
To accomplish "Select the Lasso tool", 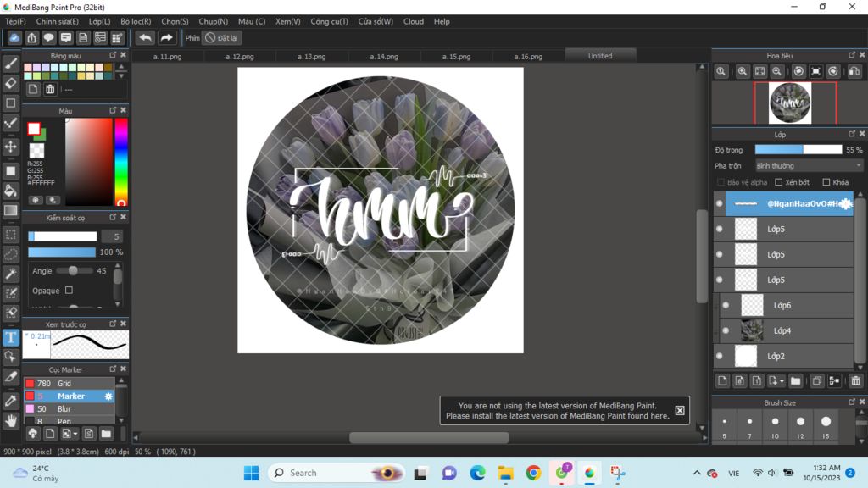I will click(10, 254).
